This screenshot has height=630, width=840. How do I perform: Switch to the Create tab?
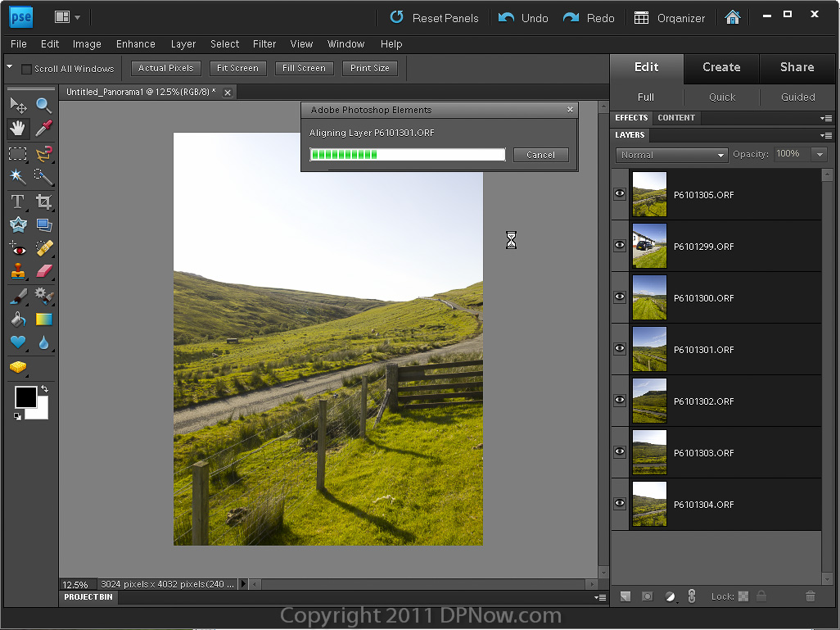click(721, 67)
